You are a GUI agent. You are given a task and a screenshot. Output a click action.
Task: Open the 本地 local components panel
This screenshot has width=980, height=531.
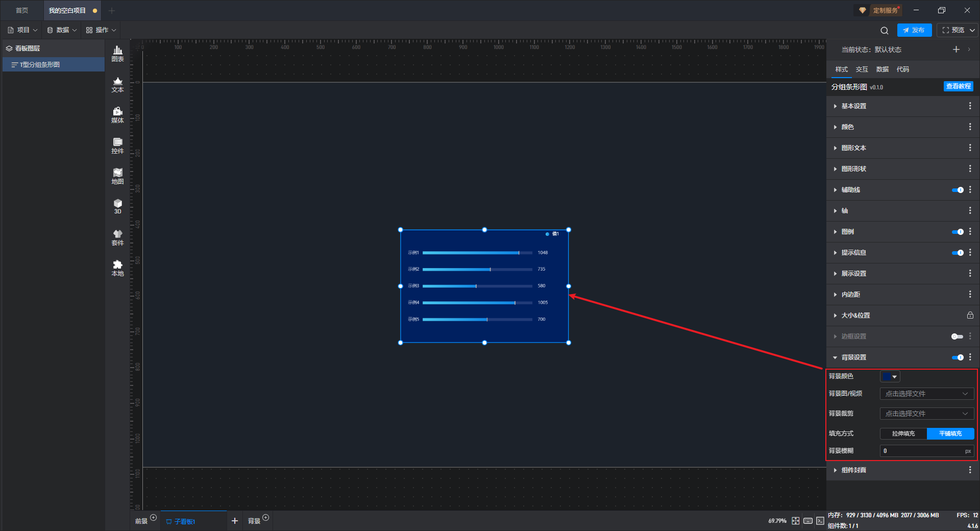point(117,268)
